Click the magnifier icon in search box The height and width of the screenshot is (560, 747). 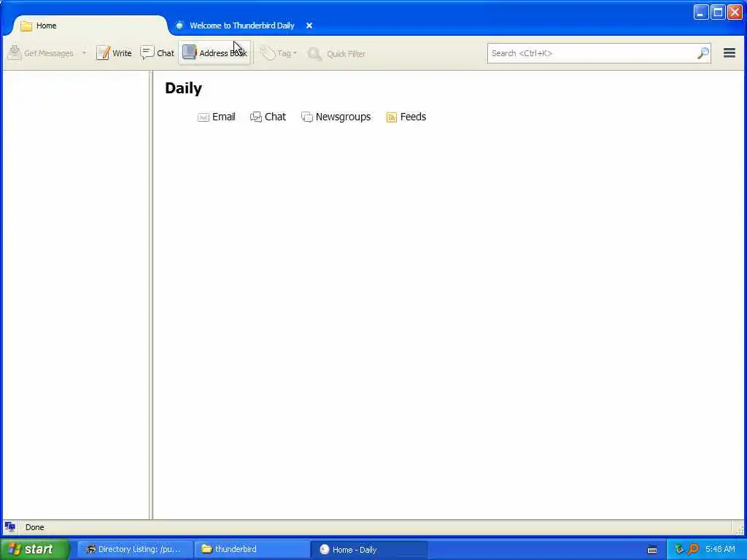pyautogui.click(x=703, y=52)
